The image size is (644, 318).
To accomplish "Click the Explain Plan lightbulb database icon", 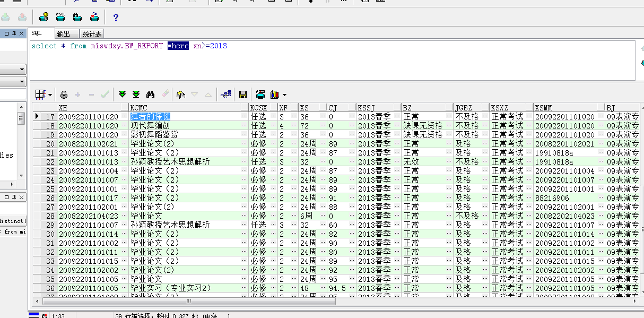I will [x=44, y=17].
